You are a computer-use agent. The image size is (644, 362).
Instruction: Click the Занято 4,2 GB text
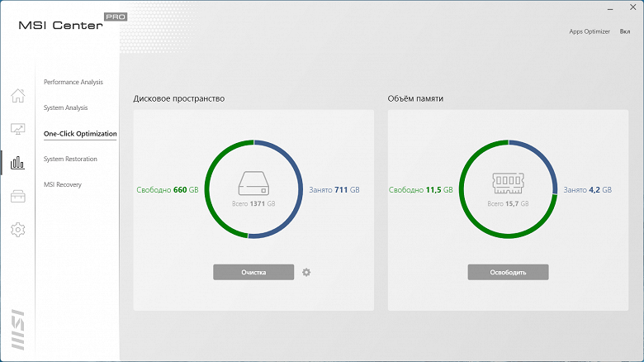point(587,189)
